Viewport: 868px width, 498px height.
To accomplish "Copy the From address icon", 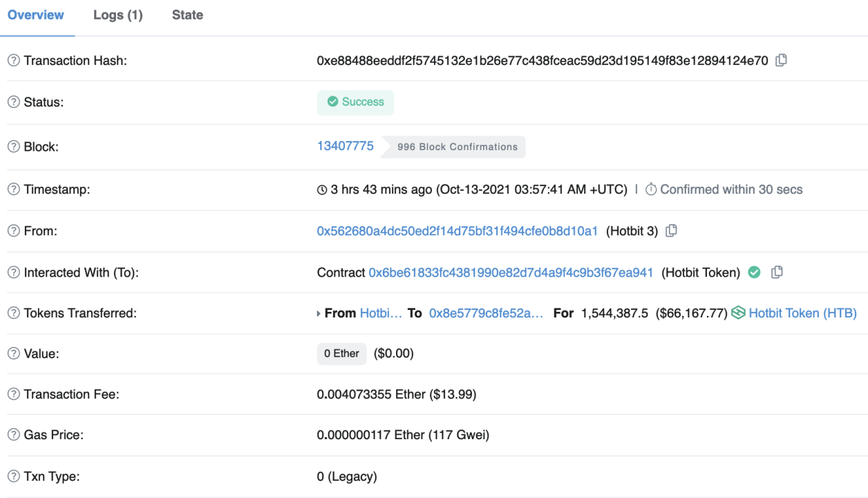I will (x=671, y=231).
